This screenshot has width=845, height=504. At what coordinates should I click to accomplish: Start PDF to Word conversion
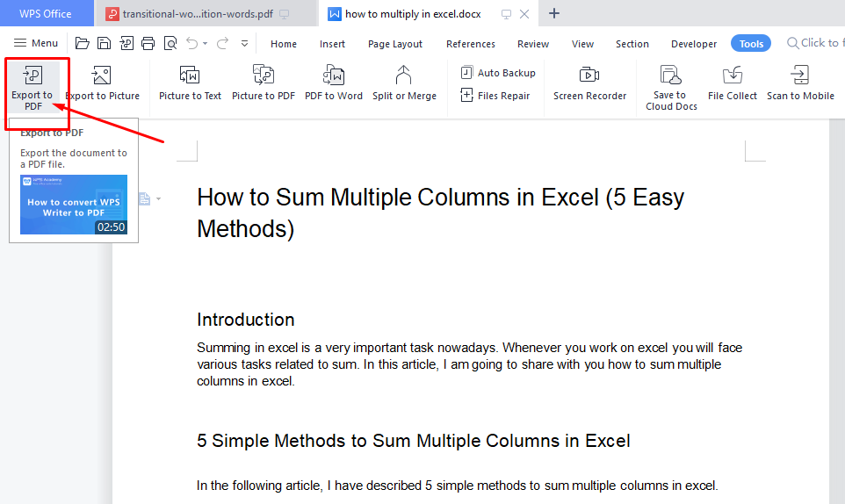pos(334,83)
